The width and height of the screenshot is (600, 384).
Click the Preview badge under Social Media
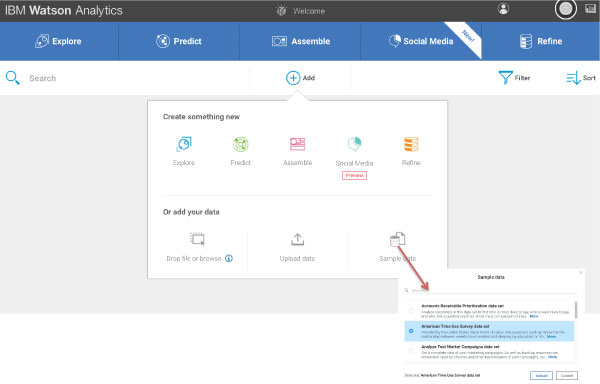click(x=354, y=176)
